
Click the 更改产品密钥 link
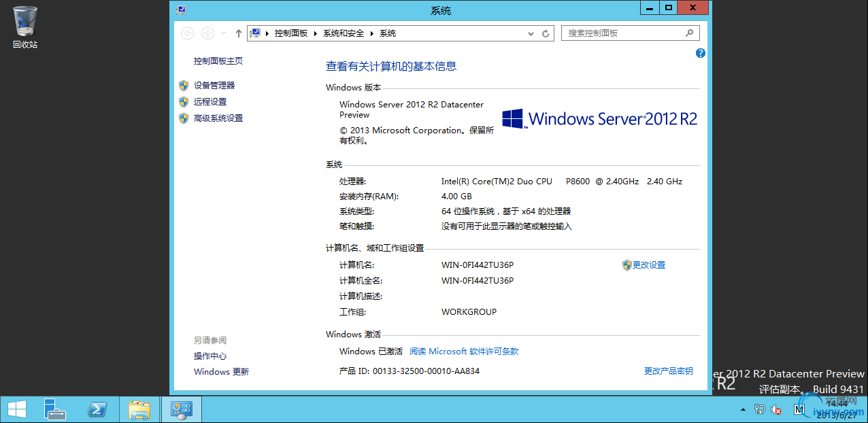(669, 371)
